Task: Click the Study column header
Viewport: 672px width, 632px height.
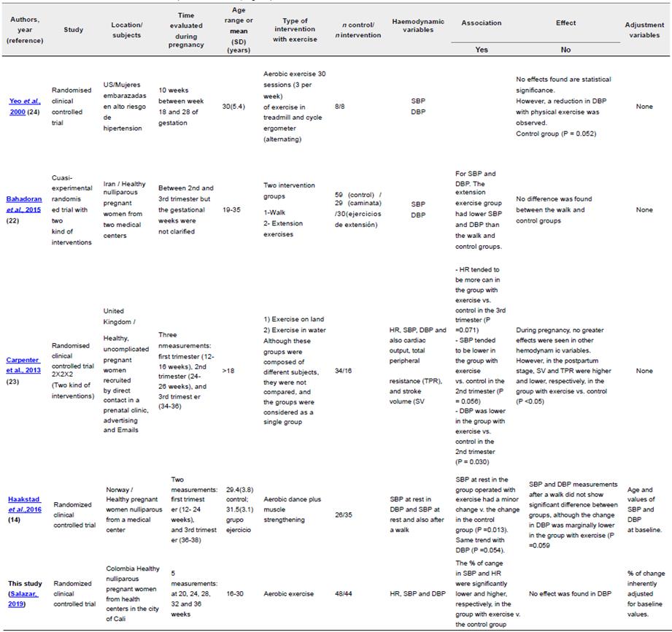Action: pyautogui.click(x=73, y=30)
